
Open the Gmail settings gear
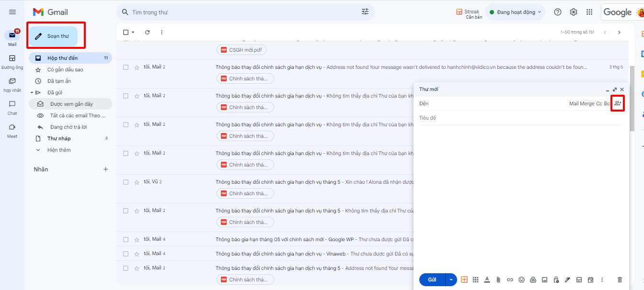click(x=574, y=12)
